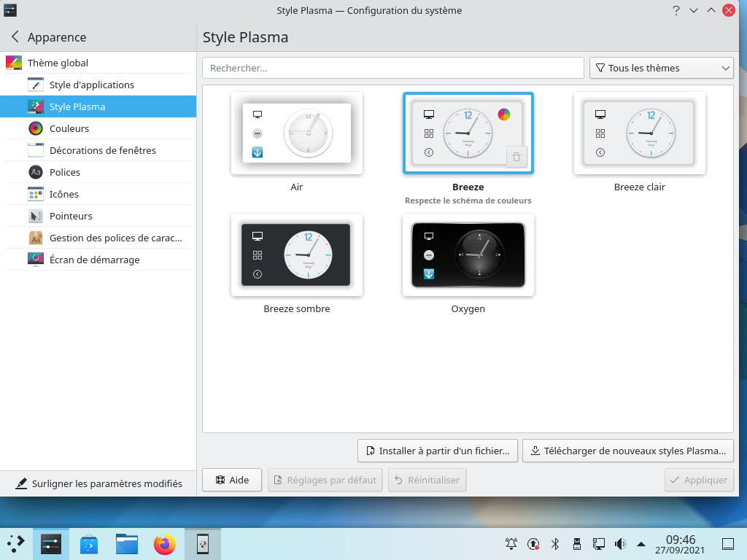Open Bluetooth tray icon
Viewport: 747px width, 560px height.
coord(555,544)
